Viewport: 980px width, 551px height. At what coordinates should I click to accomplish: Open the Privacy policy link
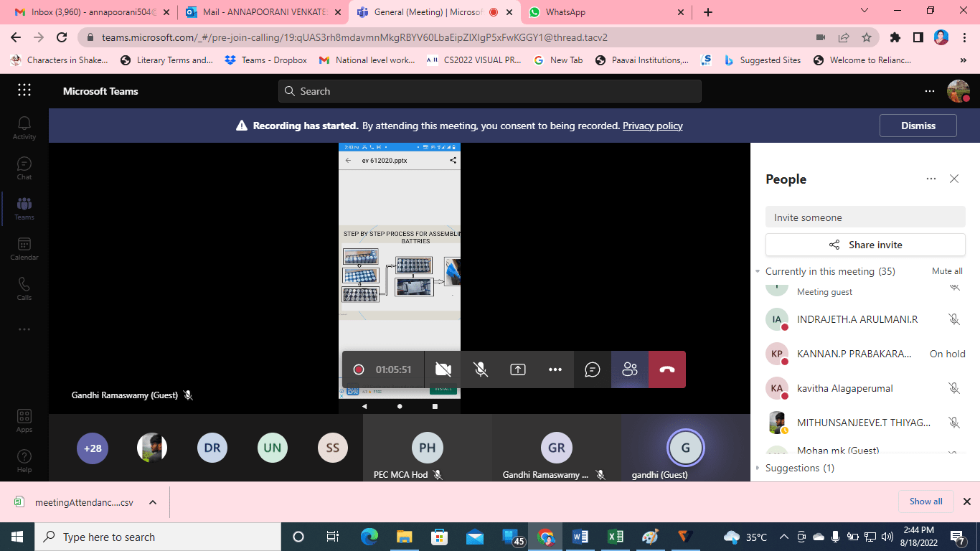pos(652,126)
